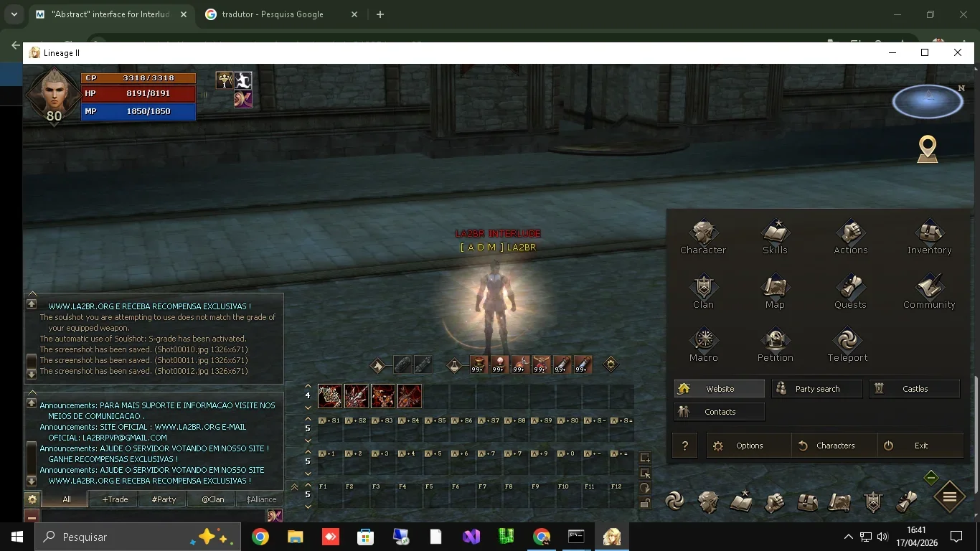Expand the announcements chat window with its top chevron
The image size is (980, 551).
point(32,392)
